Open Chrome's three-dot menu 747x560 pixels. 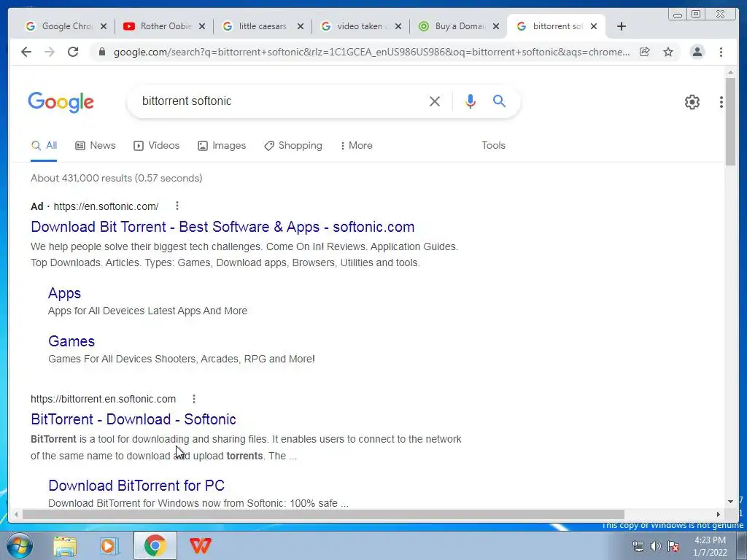[721, 52]
